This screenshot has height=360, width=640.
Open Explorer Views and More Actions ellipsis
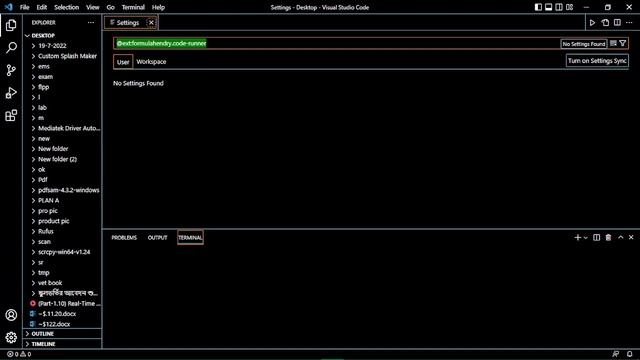pos(91,23)
